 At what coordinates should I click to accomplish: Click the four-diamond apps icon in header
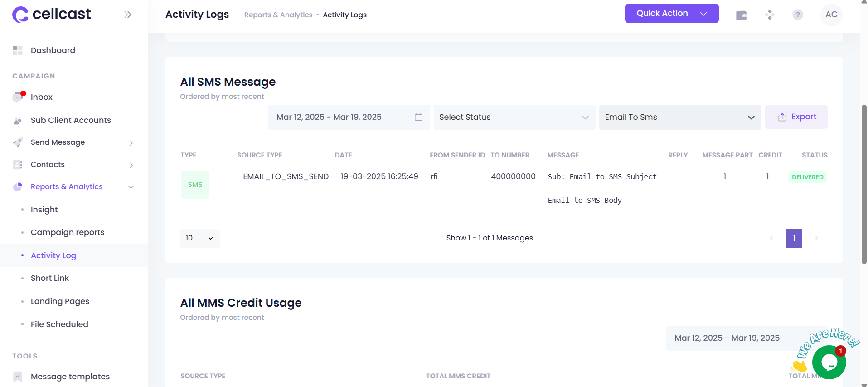tap(770, 15)
